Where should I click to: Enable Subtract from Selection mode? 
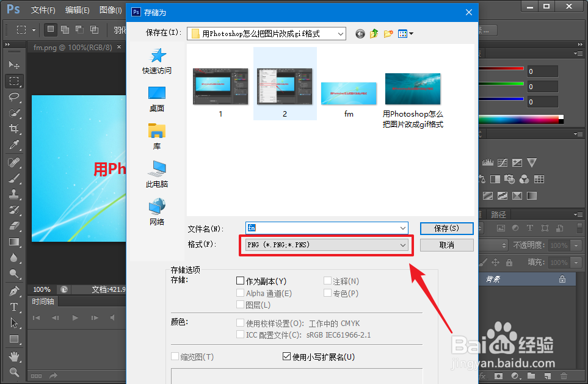point(79,30)
